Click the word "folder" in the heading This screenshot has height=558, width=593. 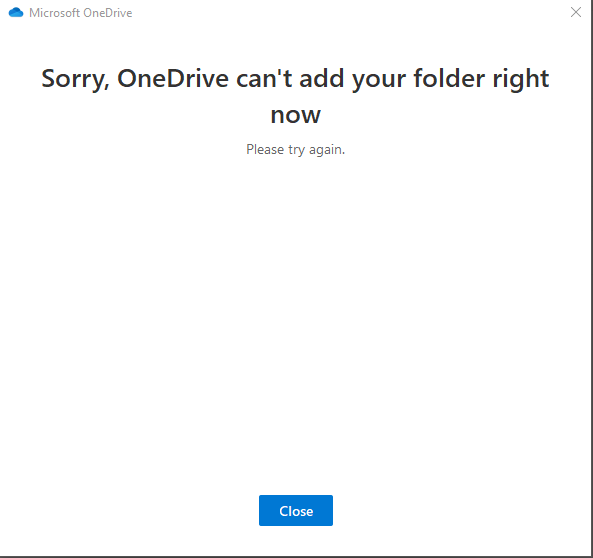(449, 78)
